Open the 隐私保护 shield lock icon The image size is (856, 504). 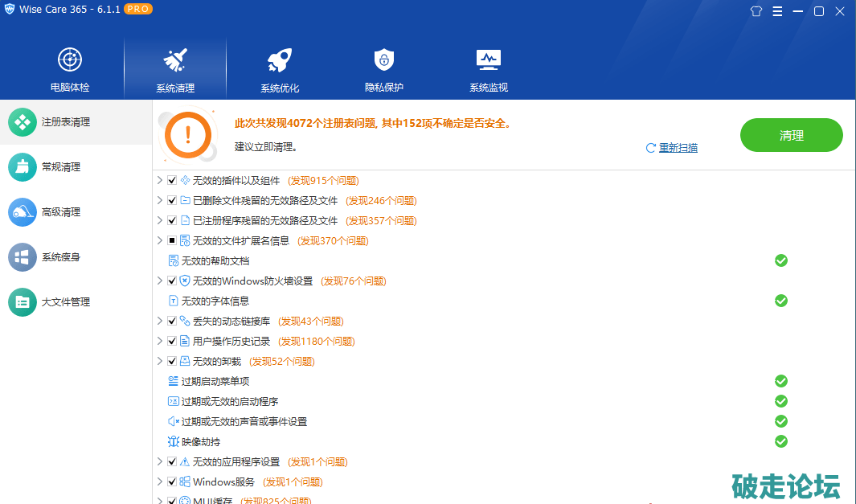pos(383,59)
